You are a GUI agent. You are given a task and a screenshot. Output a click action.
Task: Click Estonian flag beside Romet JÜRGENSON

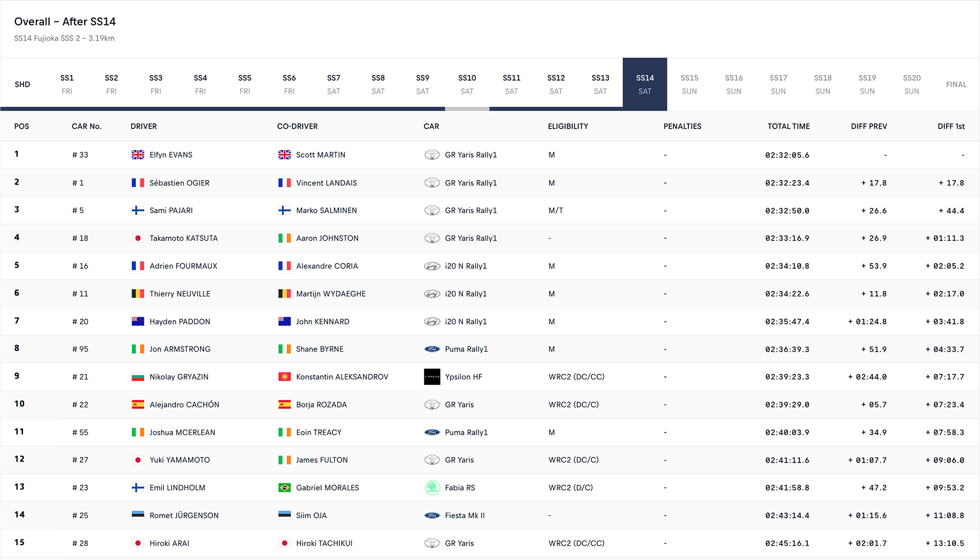point(138,516)
